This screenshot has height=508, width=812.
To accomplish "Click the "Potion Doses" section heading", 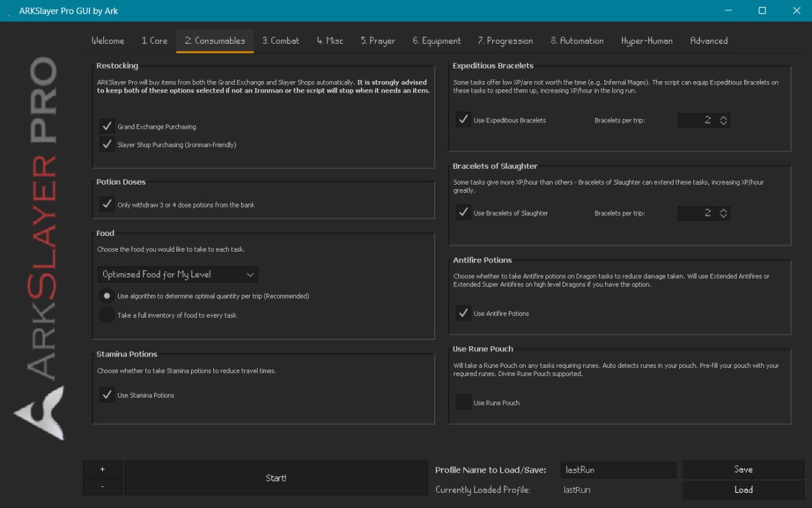I will (121, 182).
